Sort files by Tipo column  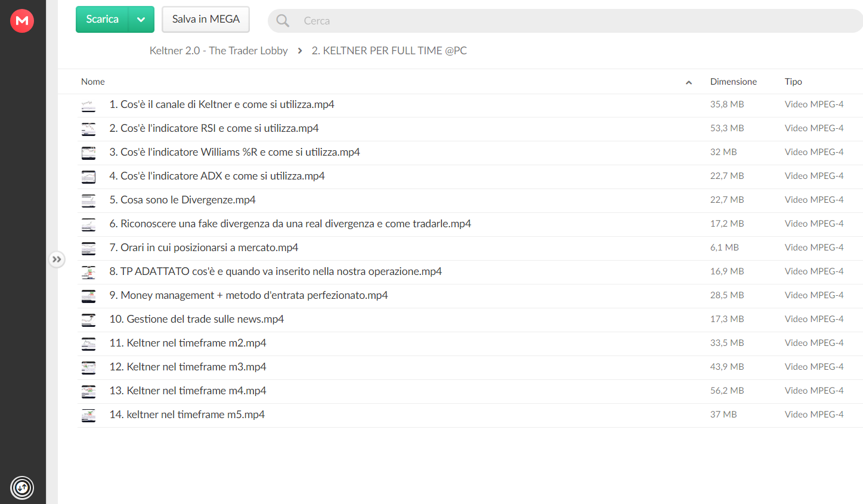(793, 82)
